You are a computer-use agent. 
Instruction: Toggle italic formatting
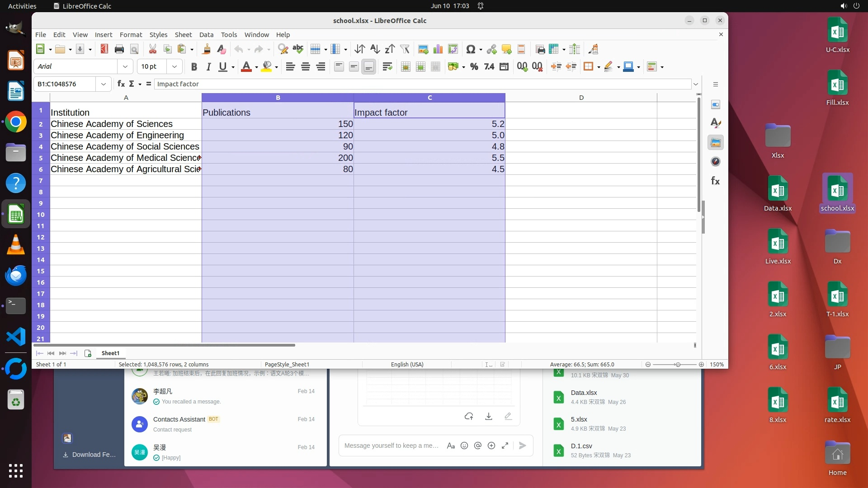[x=208, y=67]
